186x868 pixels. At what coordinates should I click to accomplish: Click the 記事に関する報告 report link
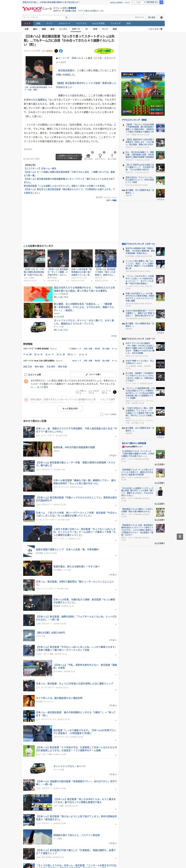pos(32,159)
